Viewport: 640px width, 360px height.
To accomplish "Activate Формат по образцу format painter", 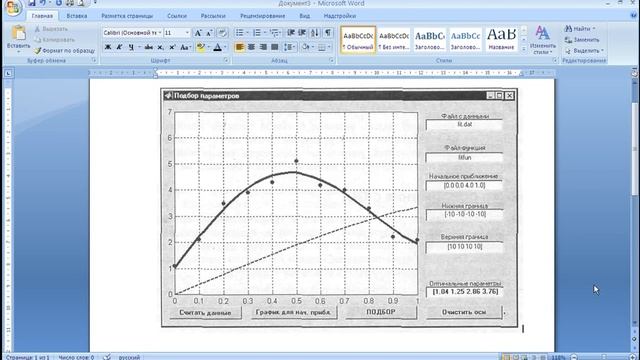I will point(64,51).
